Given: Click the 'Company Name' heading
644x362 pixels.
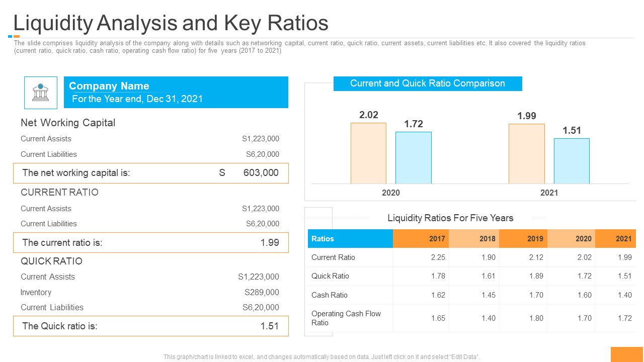Looking at the screenshot, I should point(109,86).
